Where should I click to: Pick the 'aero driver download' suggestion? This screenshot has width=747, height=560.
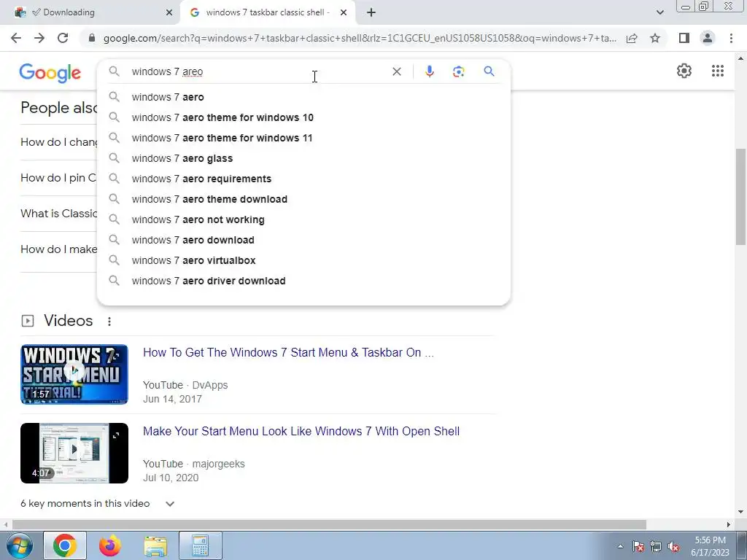[x=303, y=281]
